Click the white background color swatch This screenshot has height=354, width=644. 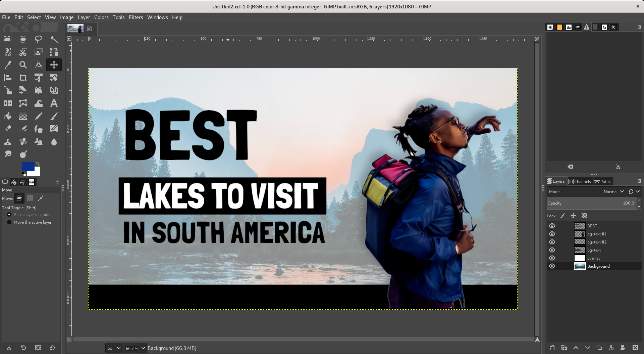pyautogui.click(x=36, y=172)
